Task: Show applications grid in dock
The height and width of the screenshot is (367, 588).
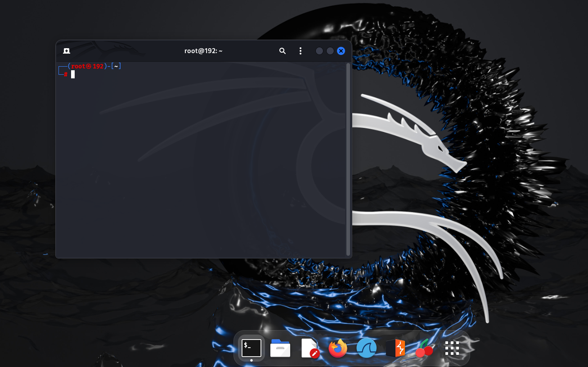Action: point(452,348)
